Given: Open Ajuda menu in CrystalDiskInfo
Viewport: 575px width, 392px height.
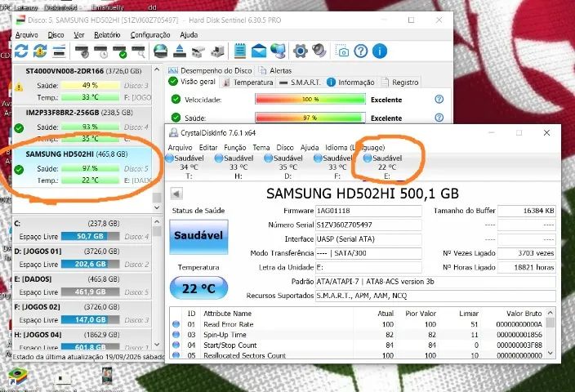Looking at the screenshot, I should (x=309, y=148).
